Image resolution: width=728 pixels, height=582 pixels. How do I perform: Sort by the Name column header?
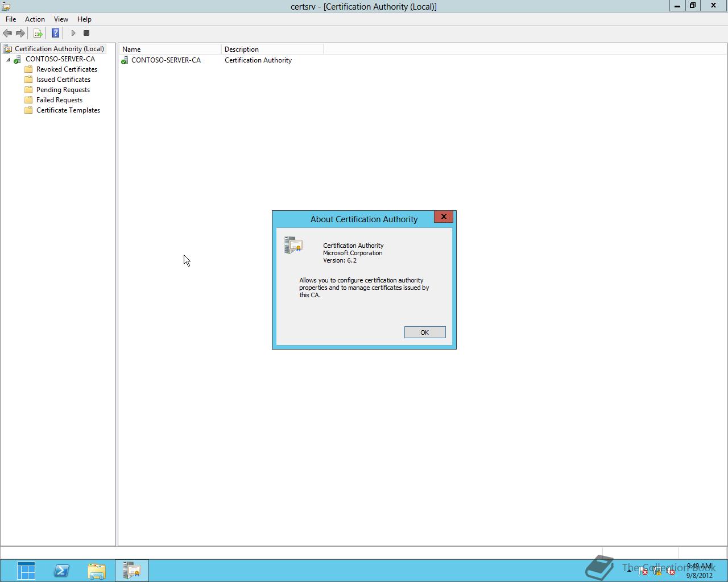click(x=170, y=49)
